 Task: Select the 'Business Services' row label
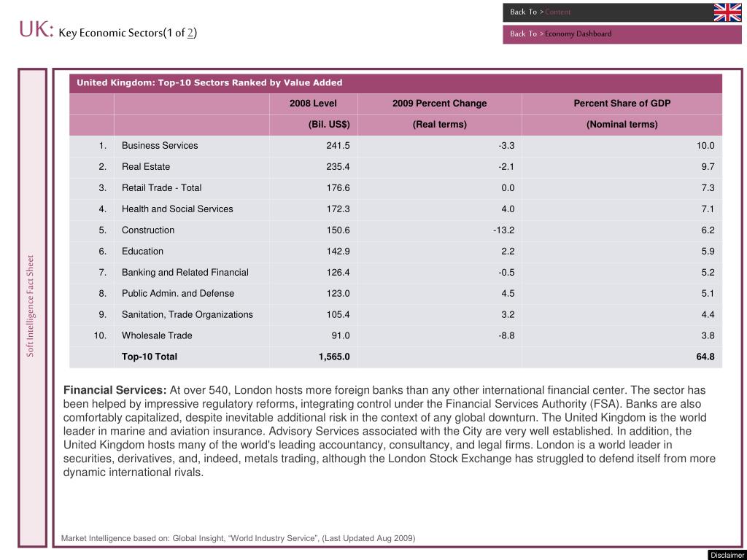(160, 146)
